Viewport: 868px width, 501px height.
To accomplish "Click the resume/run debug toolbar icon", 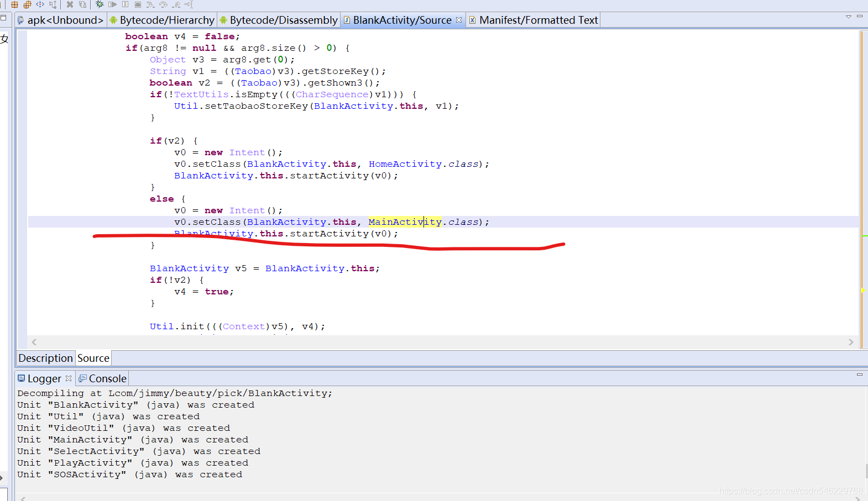I will (x=112, y=4).
